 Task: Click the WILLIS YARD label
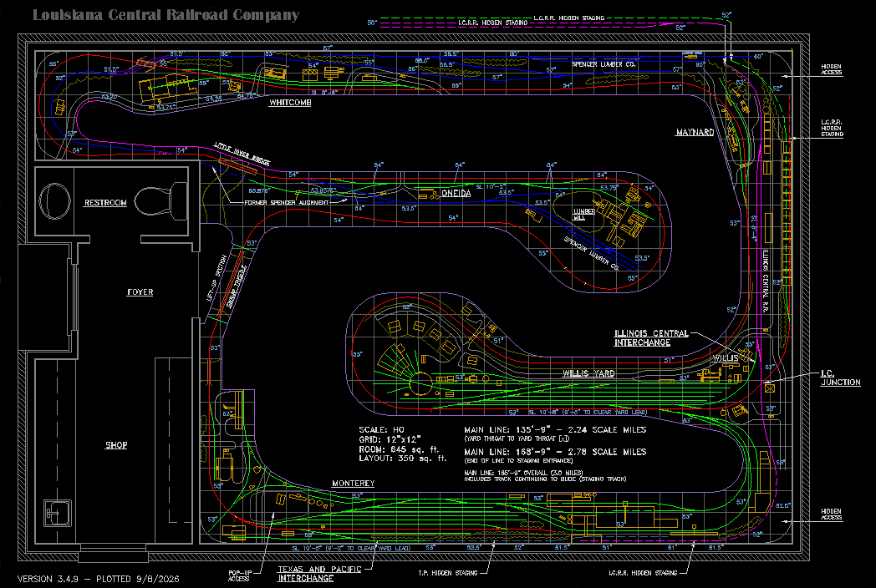588,373
